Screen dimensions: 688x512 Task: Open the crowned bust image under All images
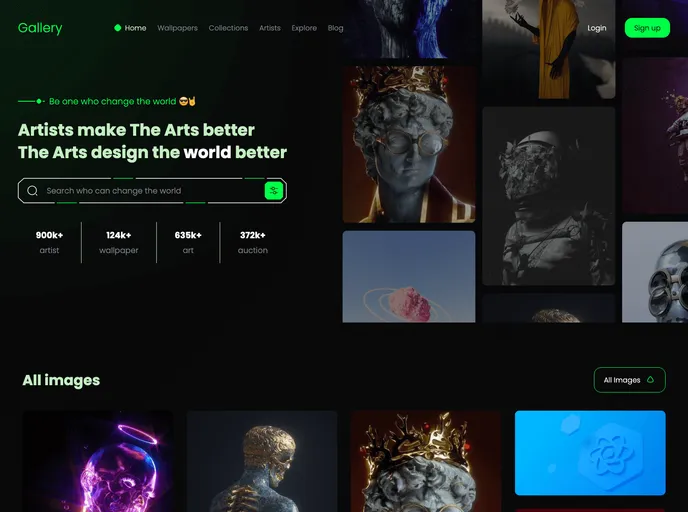pos(426,461)
